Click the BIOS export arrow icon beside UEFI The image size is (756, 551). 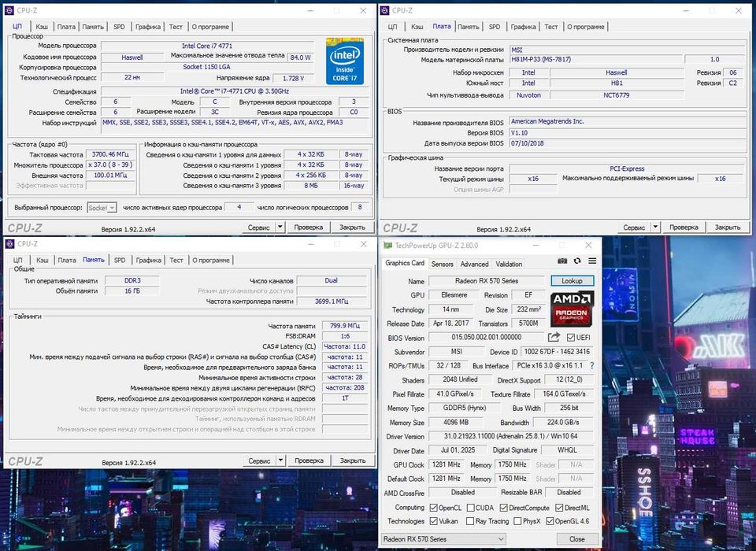554,337
